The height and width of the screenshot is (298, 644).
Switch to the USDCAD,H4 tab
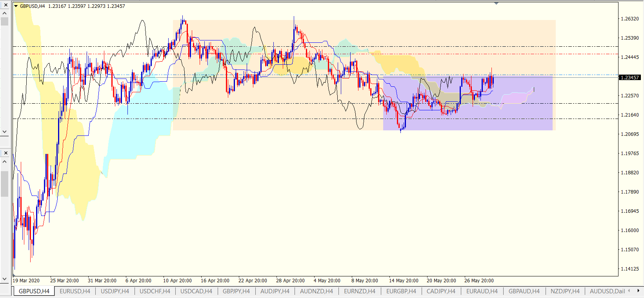tap(196, 291)
